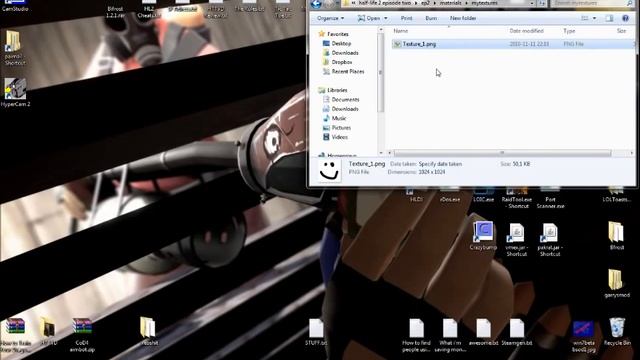Open Documents library
The height and width of the screenshot is (360, 640).
pos(341,100)
